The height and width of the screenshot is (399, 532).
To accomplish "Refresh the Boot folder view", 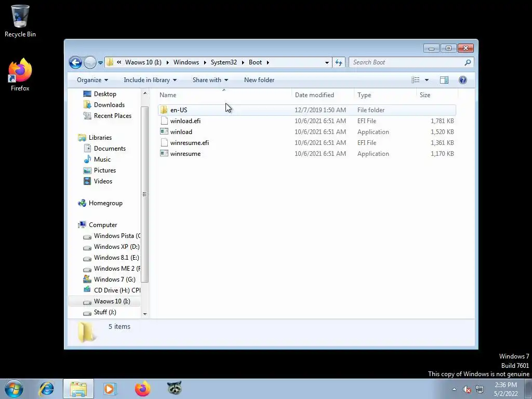I will [339, 62].
